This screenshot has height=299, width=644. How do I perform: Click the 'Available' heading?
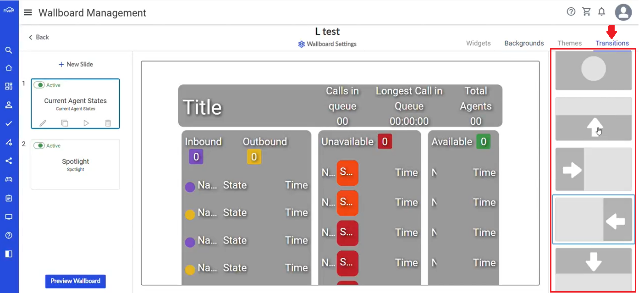point(451,142)
